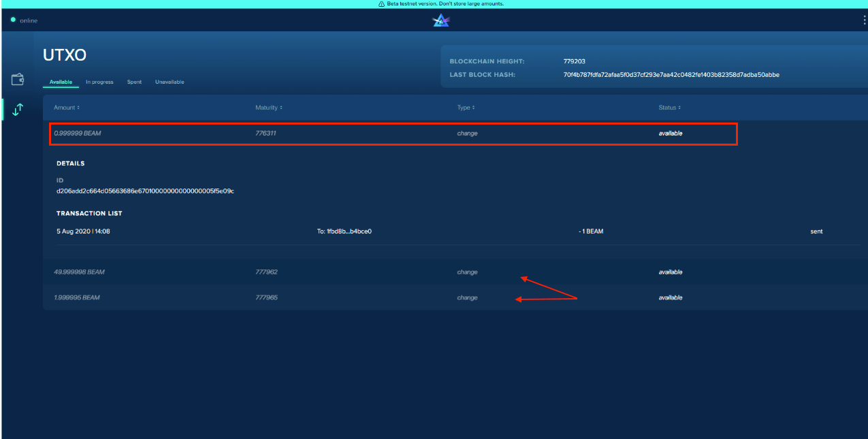
Task: Sort the list by Amount column
Action: tap(66, 108)
